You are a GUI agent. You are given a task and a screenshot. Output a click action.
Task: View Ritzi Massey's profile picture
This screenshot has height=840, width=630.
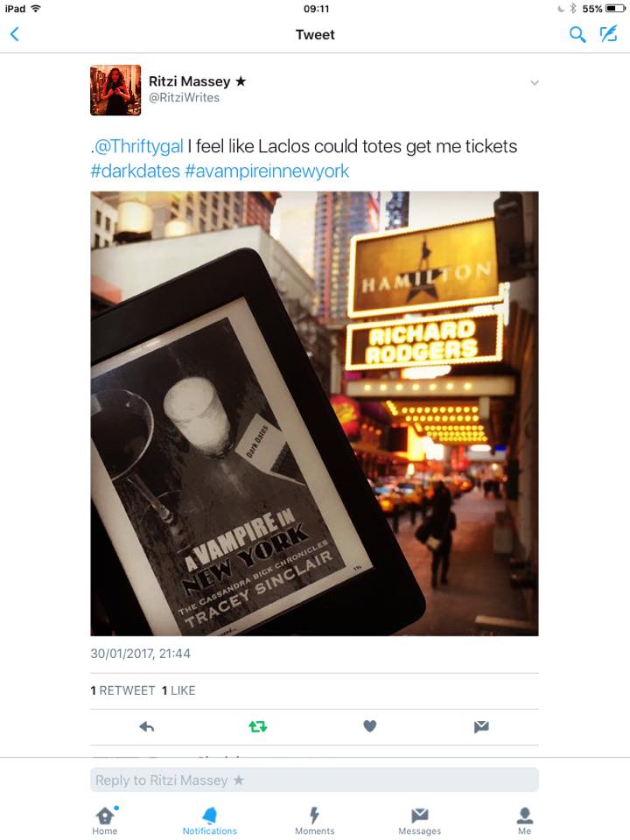pyautogui.click(x=115, y=90)
